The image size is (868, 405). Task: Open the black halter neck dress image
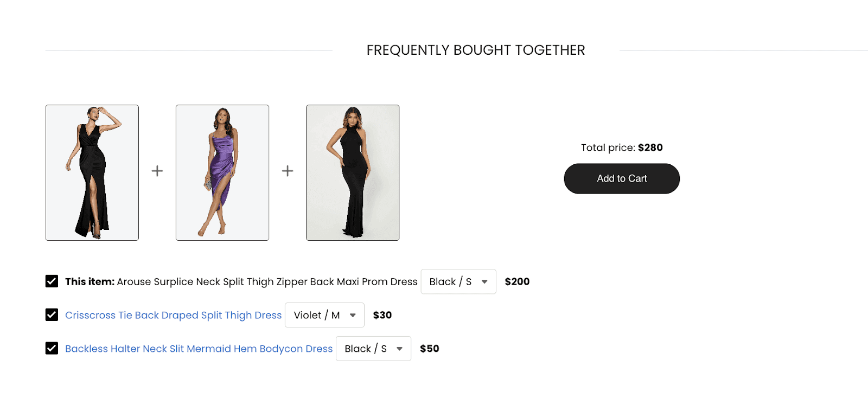(353, 172)
